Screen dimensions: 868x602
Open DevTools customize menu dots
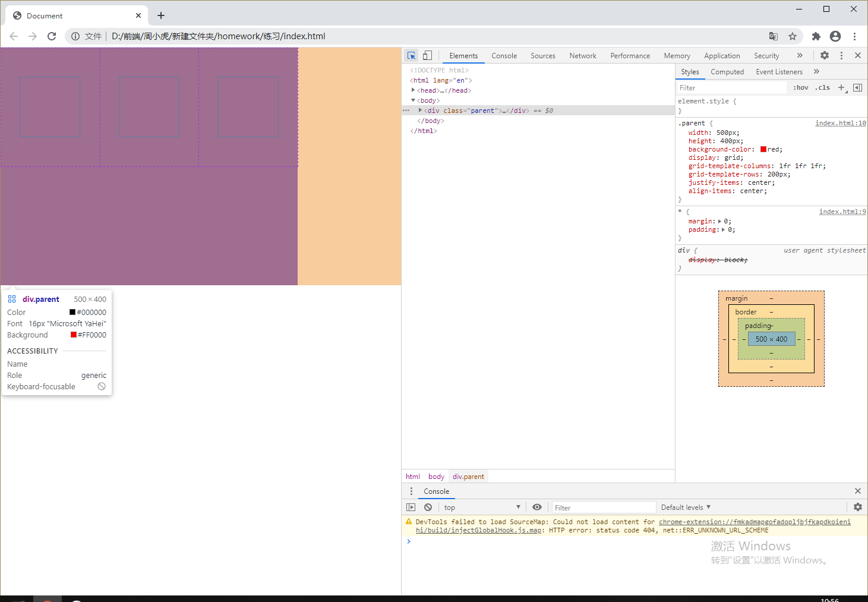pos(841,55)
